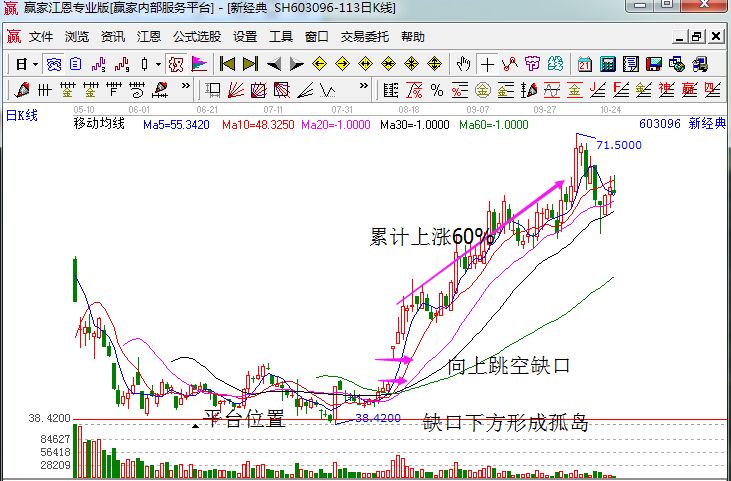Jump to first bar with skip-back arrow
The image size is (731, 481).
click(x=227, y=63)
